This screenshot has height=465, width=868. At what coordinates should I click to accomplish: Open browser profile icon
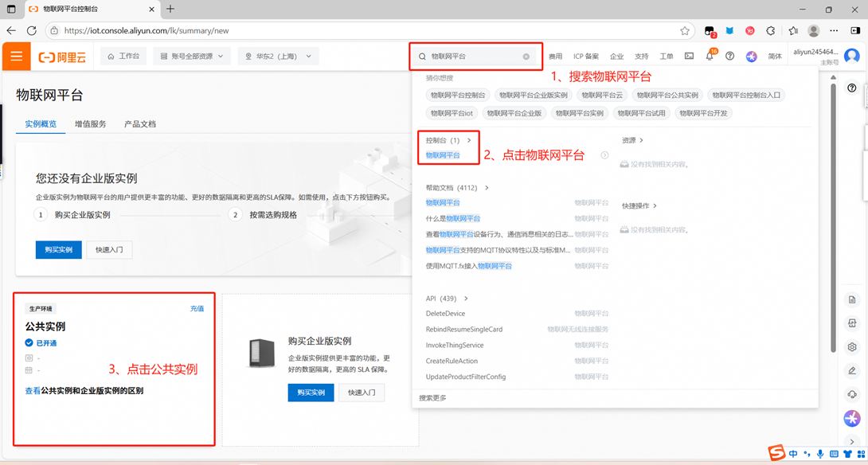(813, 30)
